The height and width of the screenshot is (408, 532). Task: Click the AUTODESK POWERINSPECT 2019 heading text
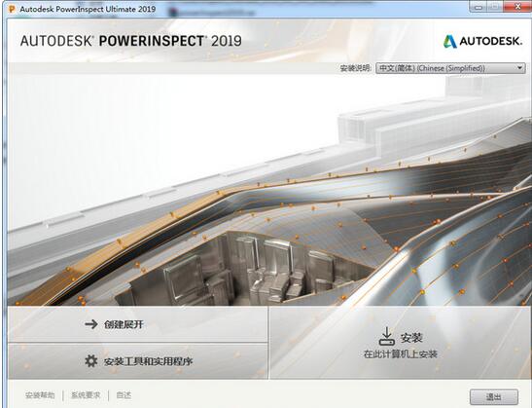[131, 41]
